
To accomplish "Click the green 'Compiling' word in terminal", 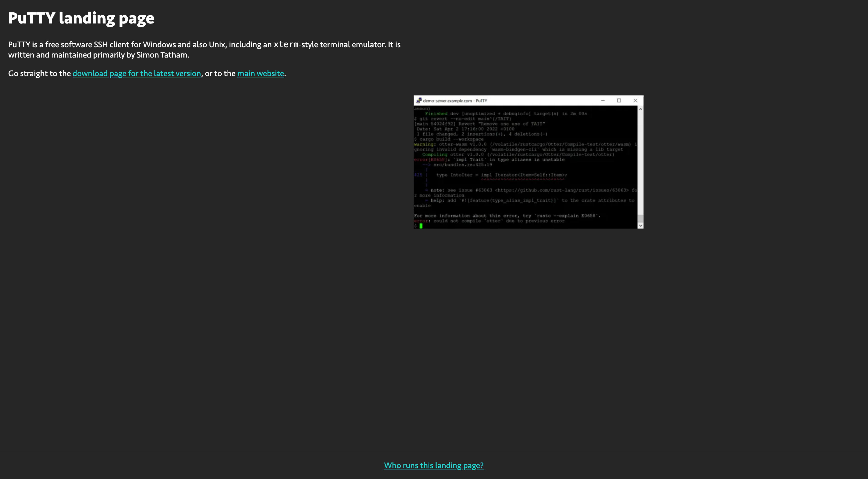I will (x=435, y=155).
